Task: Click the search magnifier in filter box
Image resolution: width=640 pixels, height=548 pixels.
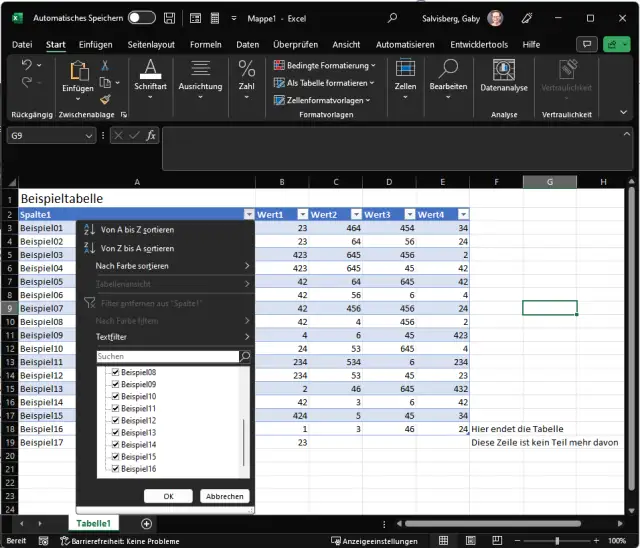Action: coord(245,356)
